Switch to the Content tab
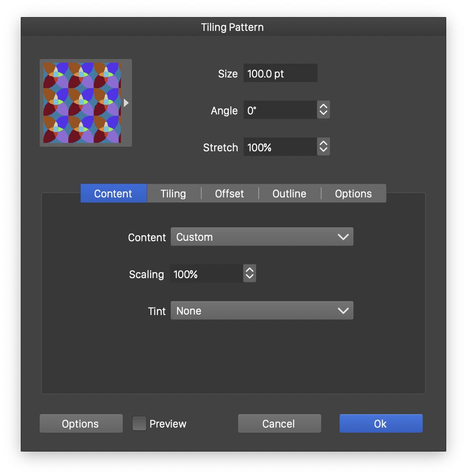Viewport: 467px width, 476px height. tap(114, 194)
